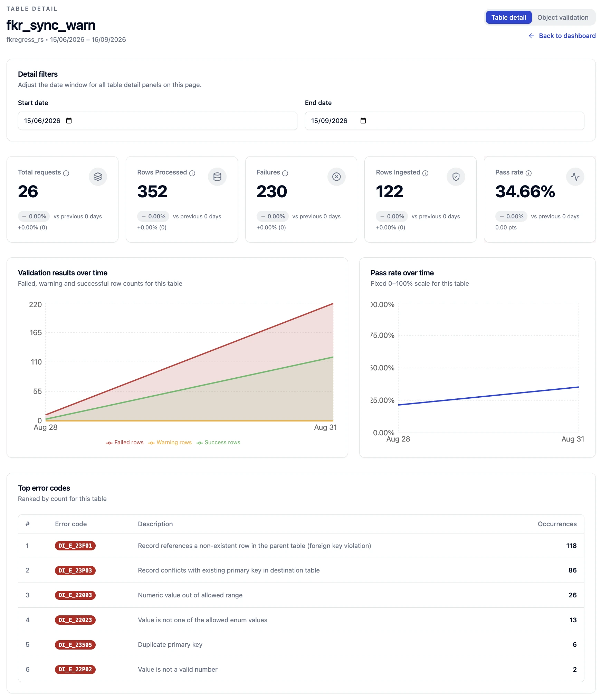Toggle Failed rows series in legend
601x700 pixels.
tap(125, 443)
